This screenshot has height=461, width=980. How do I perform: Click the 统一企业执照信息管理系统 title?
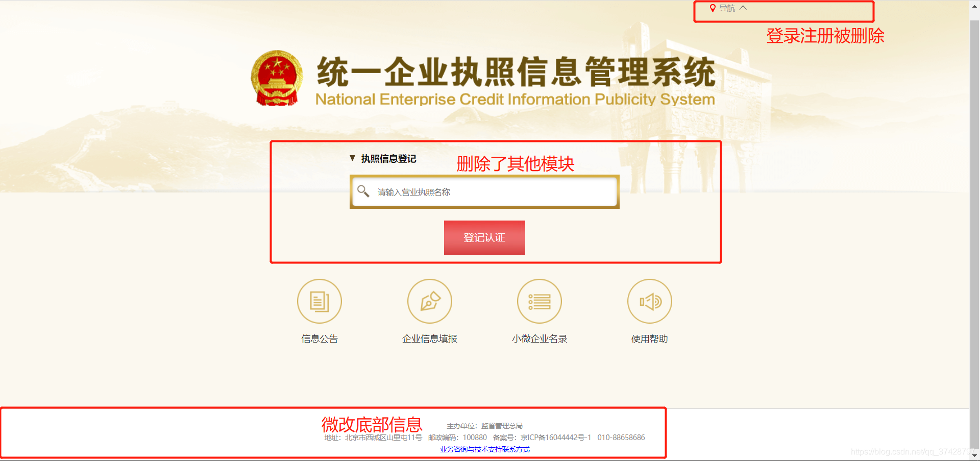coord(516,72)
